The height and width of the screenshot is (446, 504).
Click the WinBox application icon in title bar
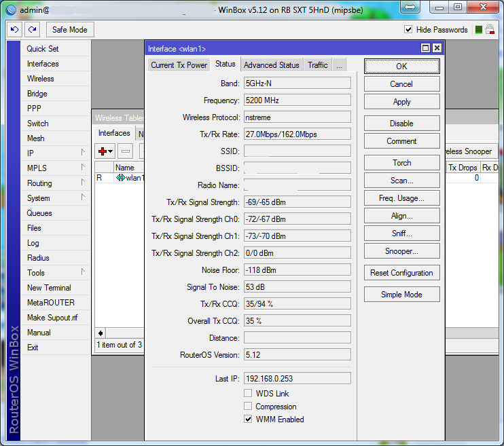click(x=12, y=10)
